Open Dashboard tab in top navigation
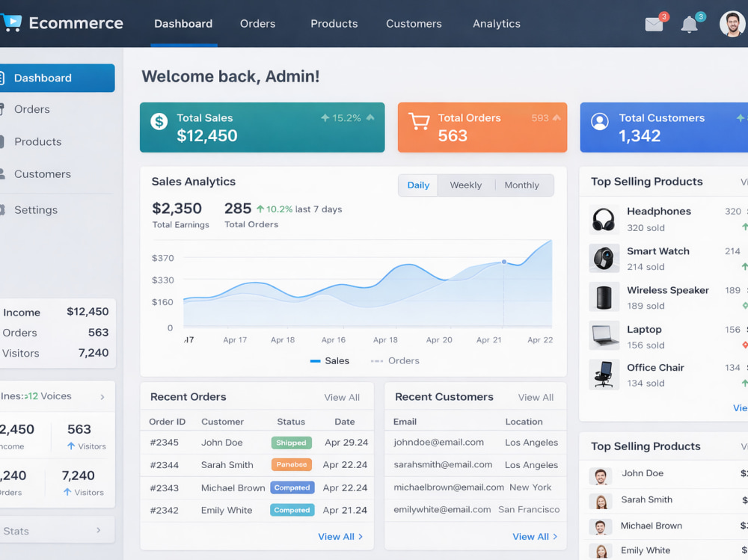 click(183, 23)
